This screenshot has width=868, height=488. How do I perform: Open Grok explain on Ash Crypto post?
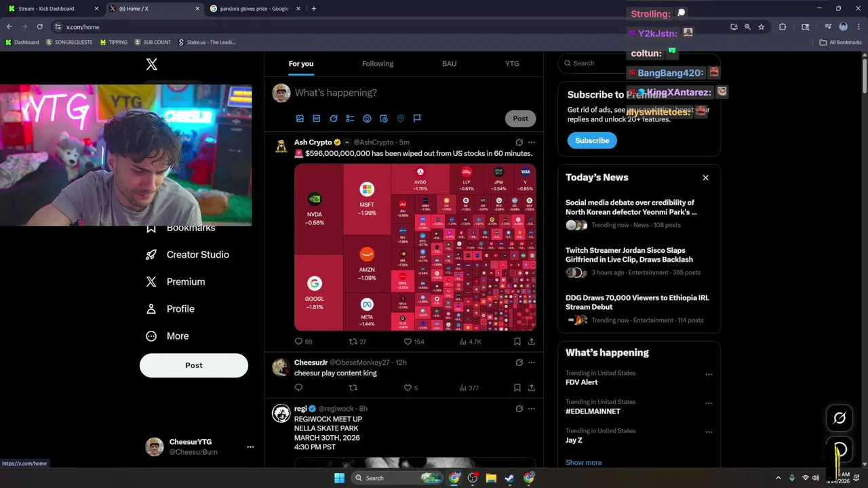click(x=519, y=142)
